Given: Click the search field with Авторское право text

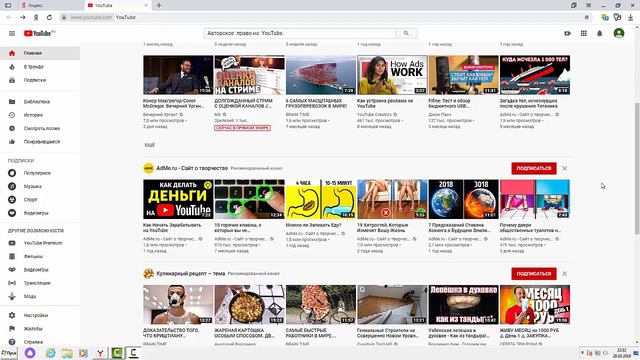Looking at the screenshot, I should click(300, 33).
